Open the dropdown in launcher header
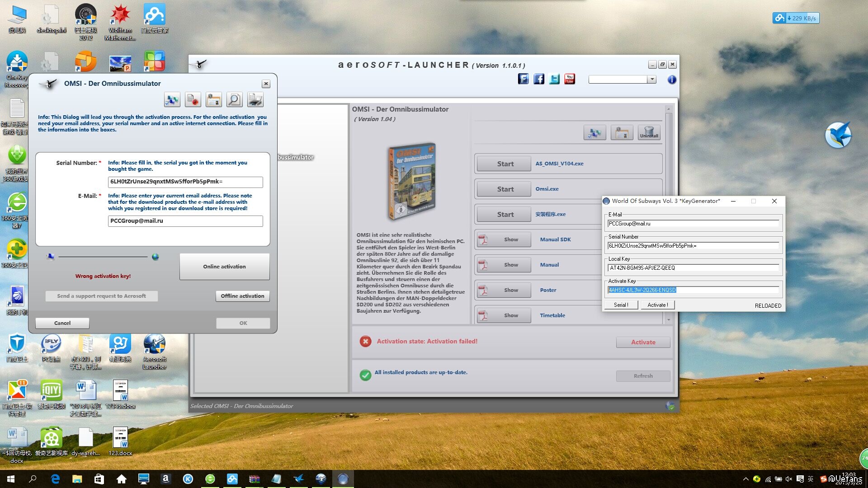Screen dimensions: 868x488 pos(651,80)
